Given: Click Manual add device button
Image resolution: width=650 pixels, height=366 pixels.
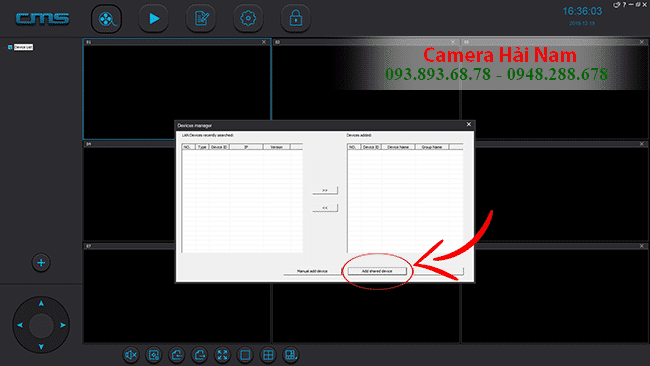Looking at the screenshot, I should point(313,271).
